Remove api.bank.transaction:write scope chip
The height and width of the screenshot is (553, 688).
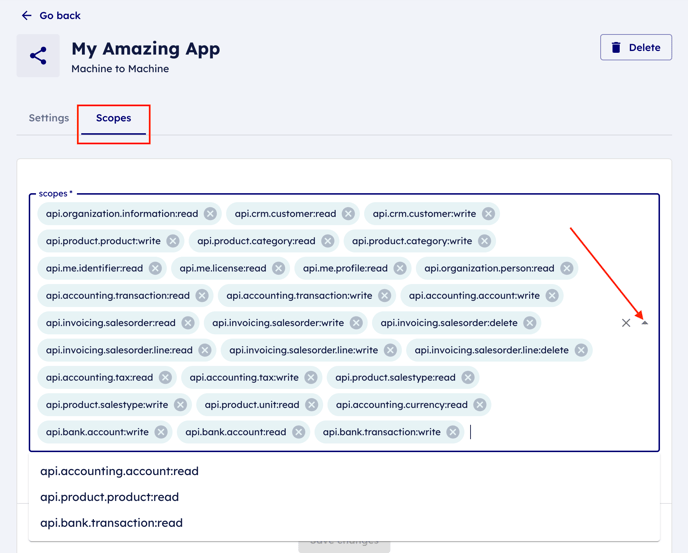[453, 432]
